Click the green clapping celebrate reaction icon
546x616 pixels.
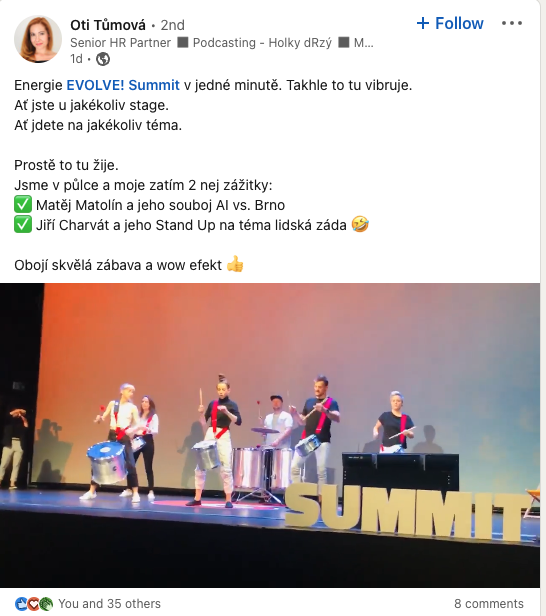pyautogui.click(x=46, y=604)
